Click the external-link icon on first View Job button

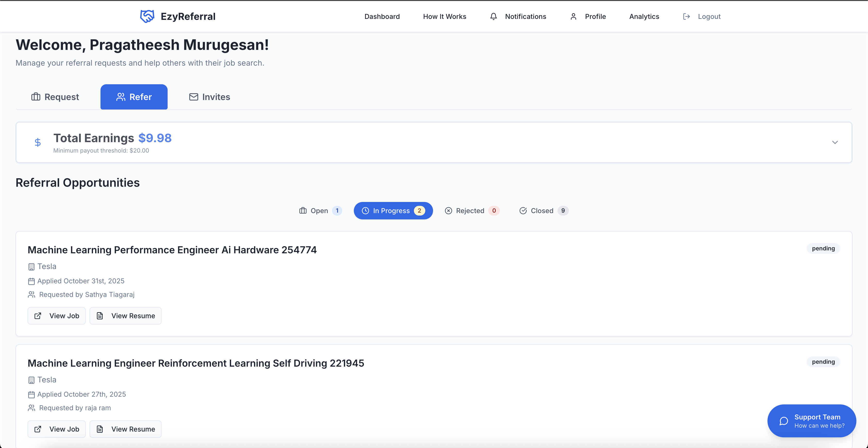pos(38,316)
